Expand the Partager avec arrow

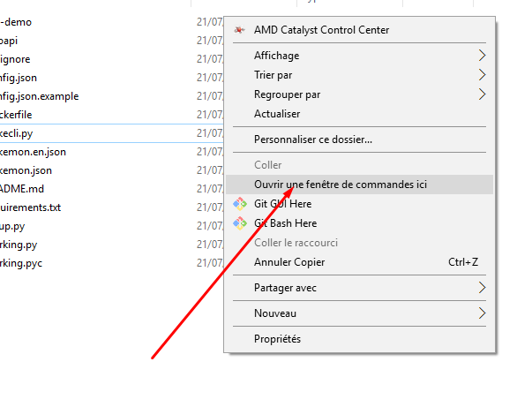(x=482, y=288)
